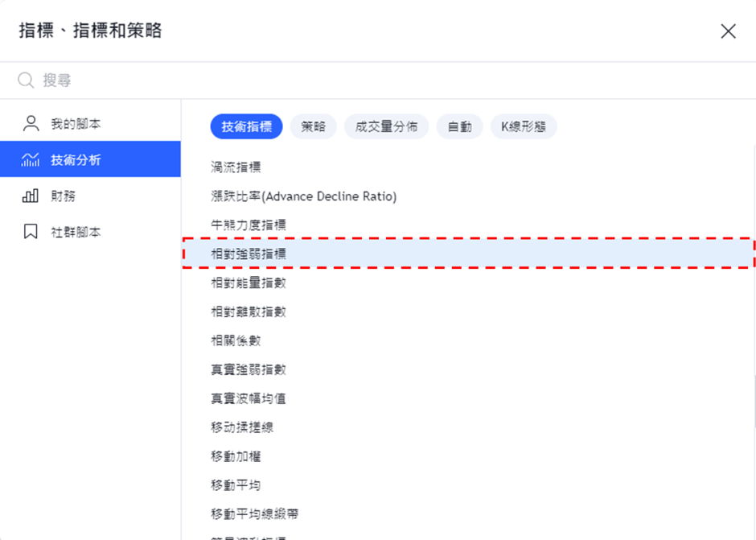
Task: Type in the 搜尋 search field
Action: 322,80
